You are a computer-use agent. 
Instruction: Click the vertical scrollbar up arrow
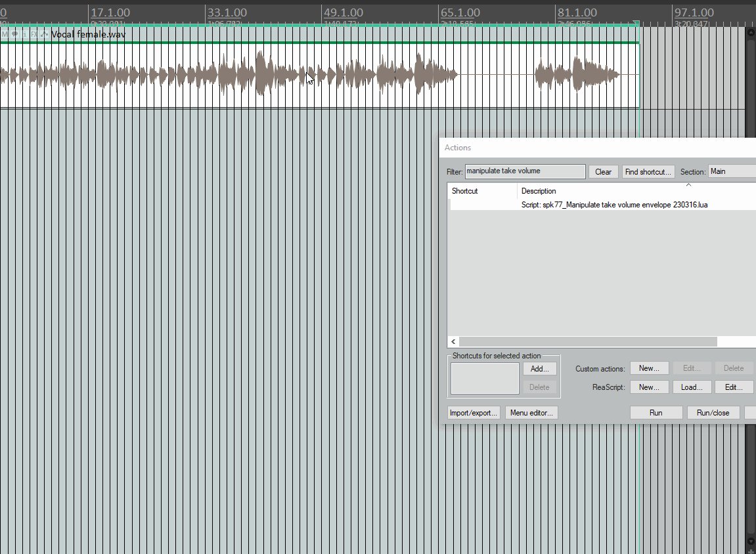click(x=751, y=32)
